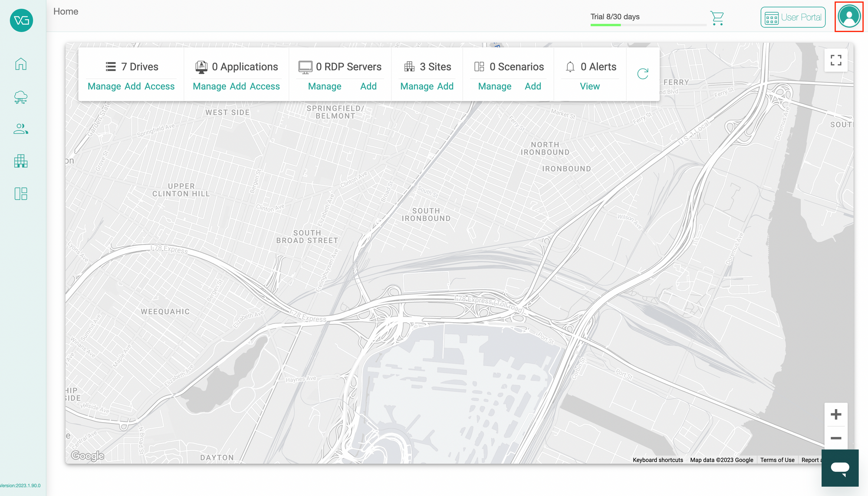Click Manage under 0 Applications
Viewport: 868px width, 496px height.
point(210,86)
